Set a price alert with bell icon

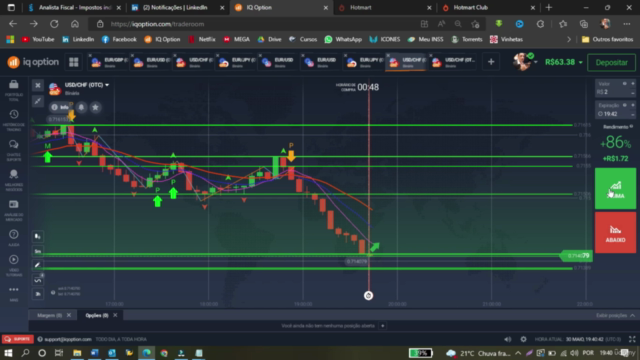click(81, 107)
